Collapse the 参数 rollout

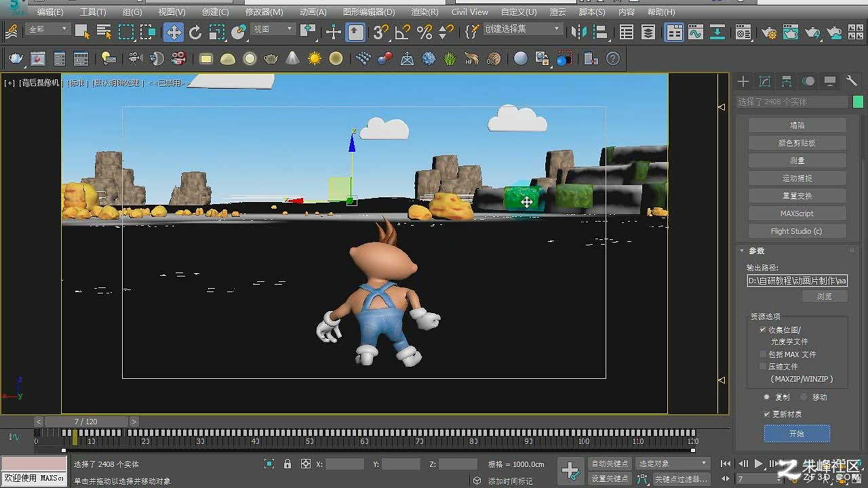[756, 251]
